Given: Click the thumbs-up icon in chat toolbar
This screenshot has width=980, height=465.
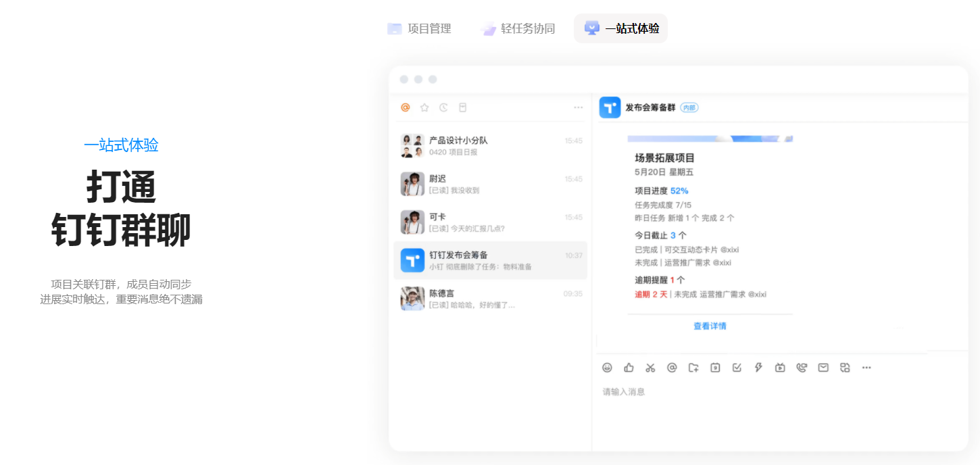Looking at the screenshot, I should click(x=629, y=368).
